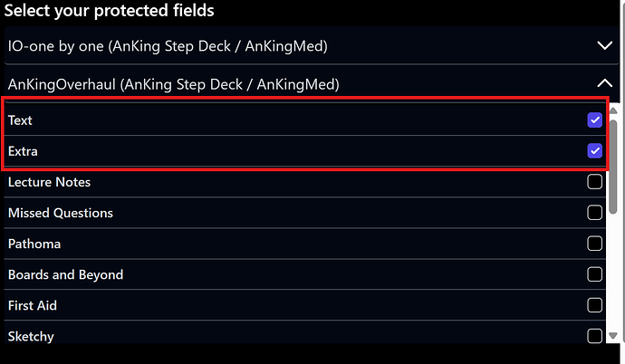The image size is (625, 364).
Task: Check the Missed Questions checkbox
Action: (x=594, y=213)
